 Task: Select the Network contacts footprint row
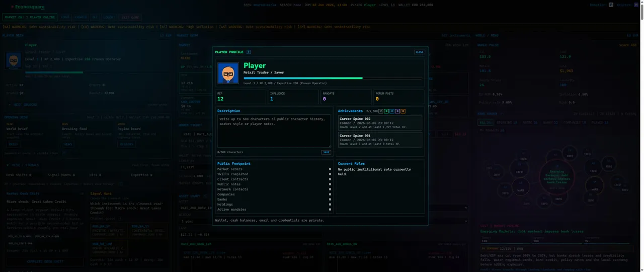click(x=274, y=189)
